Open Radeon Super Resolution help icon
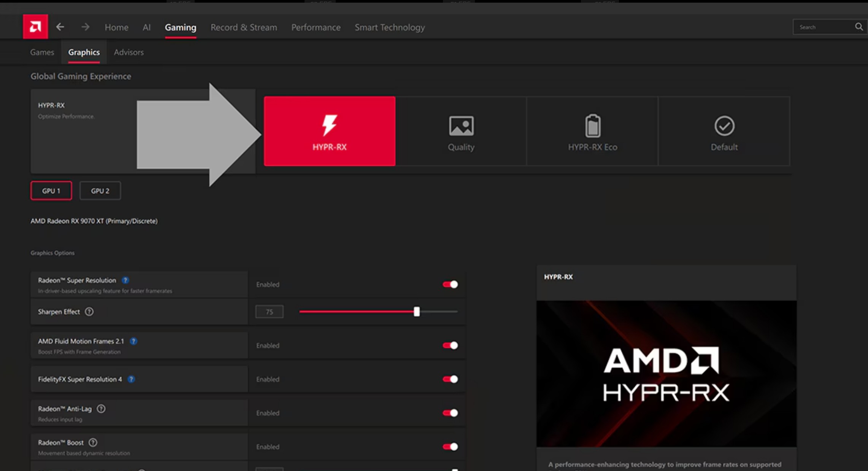 [125, 280]
